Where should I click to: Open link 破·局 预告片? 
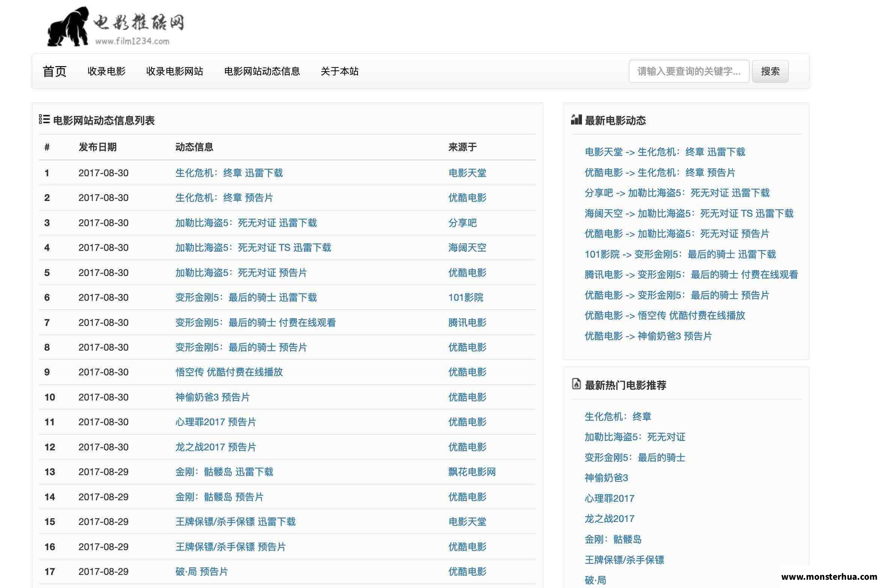tap(202, 571)
